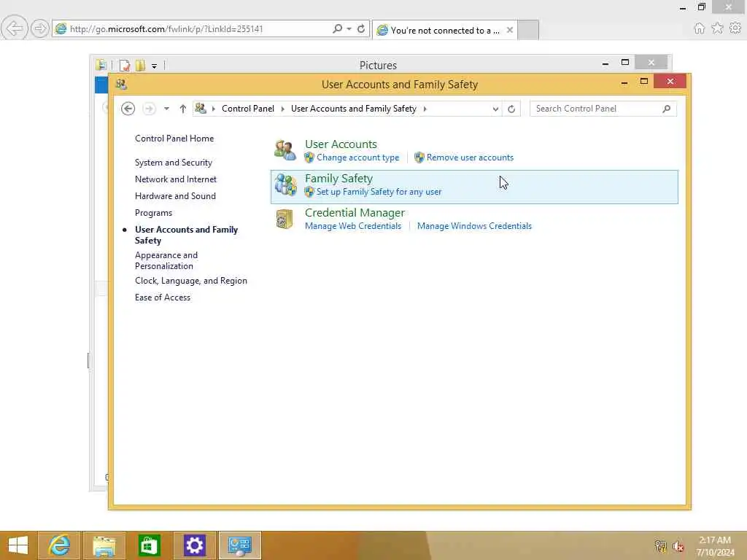Click Control Panel taskbar button
Image resolution: width=747 pixels, height=560 pixels.
[x=239, y=545]
